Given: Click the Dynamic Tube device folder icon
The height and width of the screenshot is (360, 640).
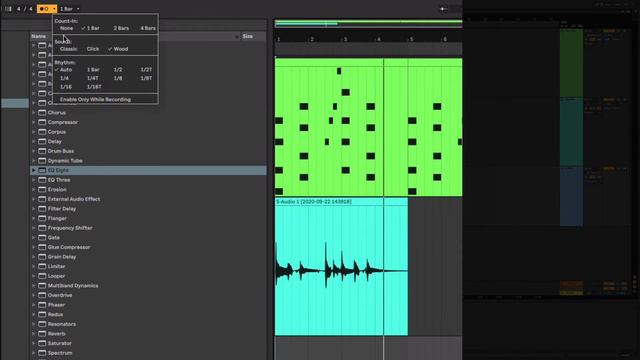Looking at the screenshot, I should (42, 160).
